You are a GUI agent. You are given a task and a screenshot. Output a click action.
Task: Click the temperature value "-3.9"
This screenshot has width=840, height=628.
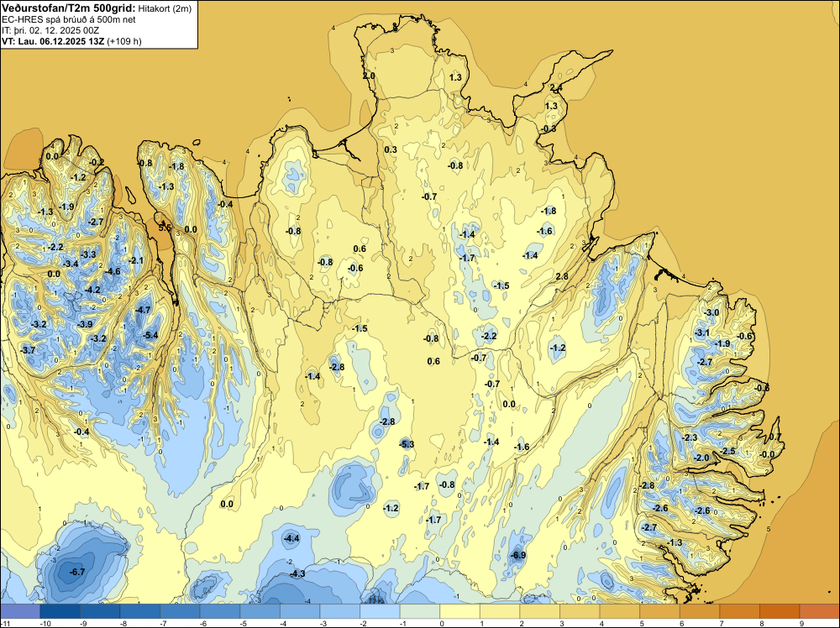(x=85, y=324)
